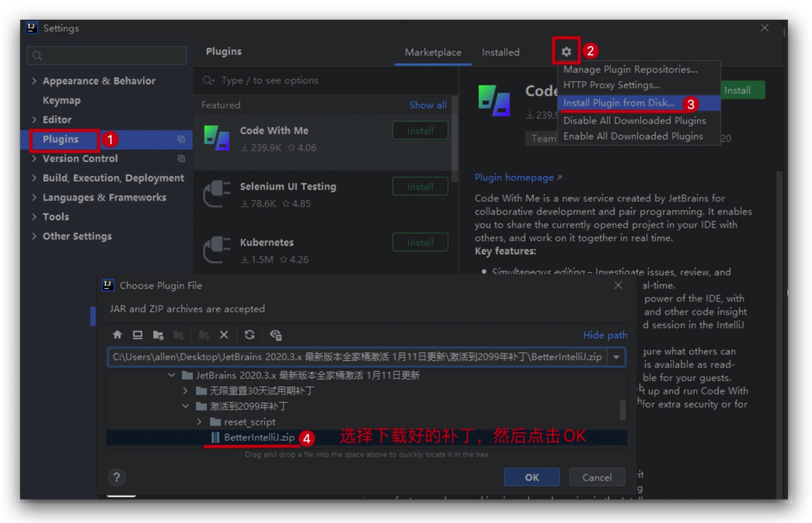Open HTTP Proxy Settings menu entry

(639, 85)
